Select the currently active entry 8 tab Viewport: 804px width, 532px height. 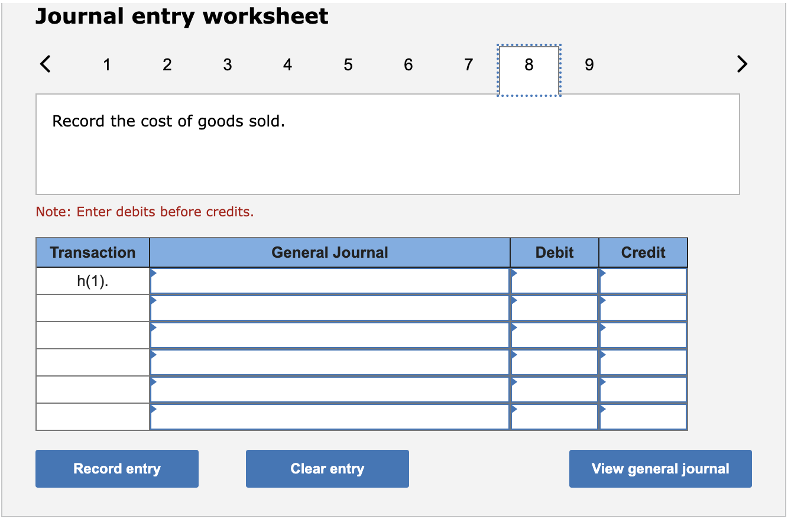coord(529,65)
